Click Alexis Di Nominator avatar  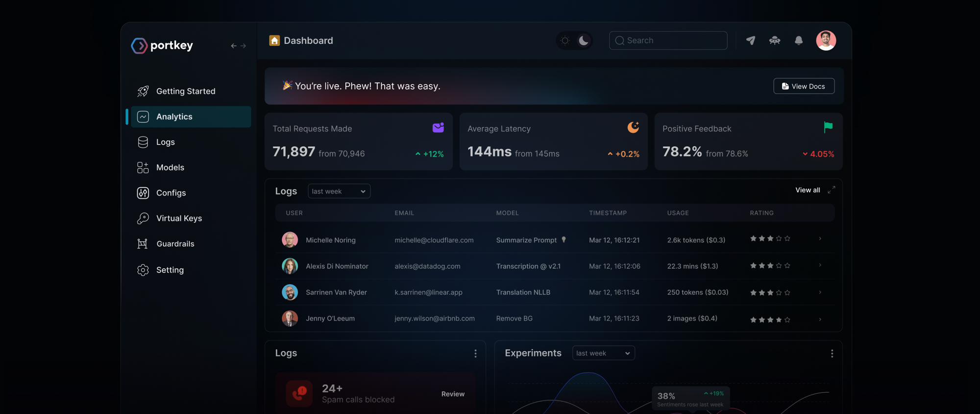[x=290, y=266]
